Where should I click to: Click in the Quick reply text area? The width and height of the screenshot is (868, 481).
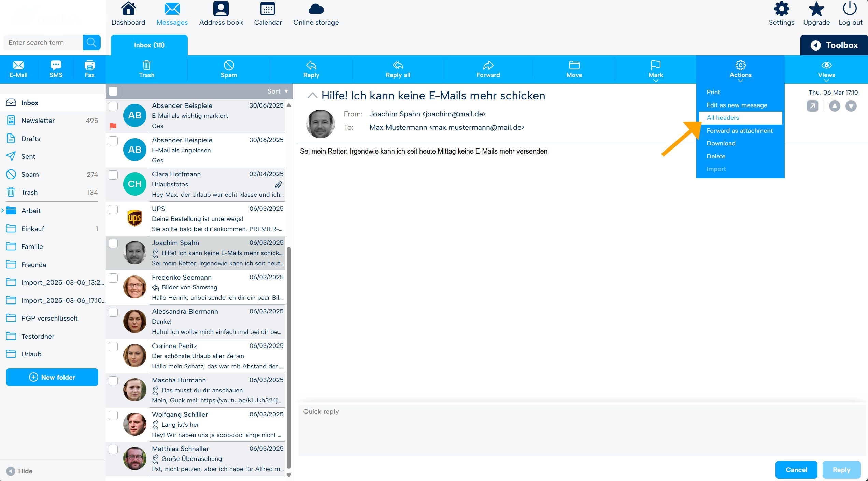582,430
